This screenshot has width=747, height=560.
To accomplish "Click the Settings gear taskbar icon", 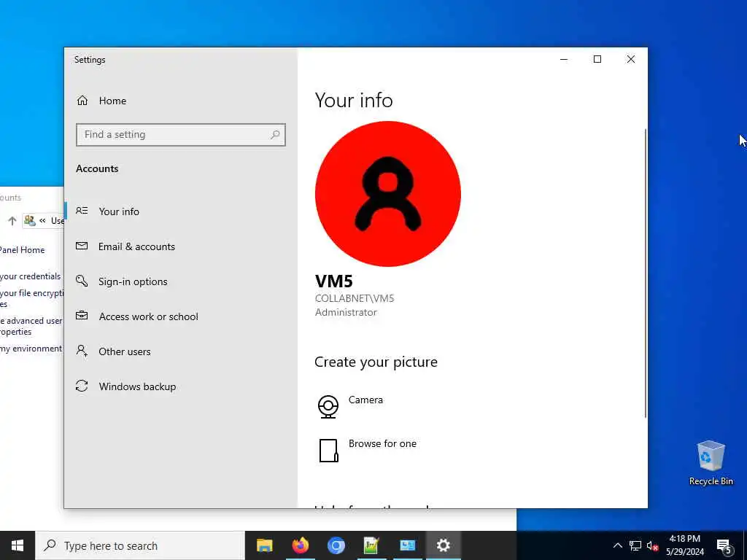I will click(x=443, y=545).
